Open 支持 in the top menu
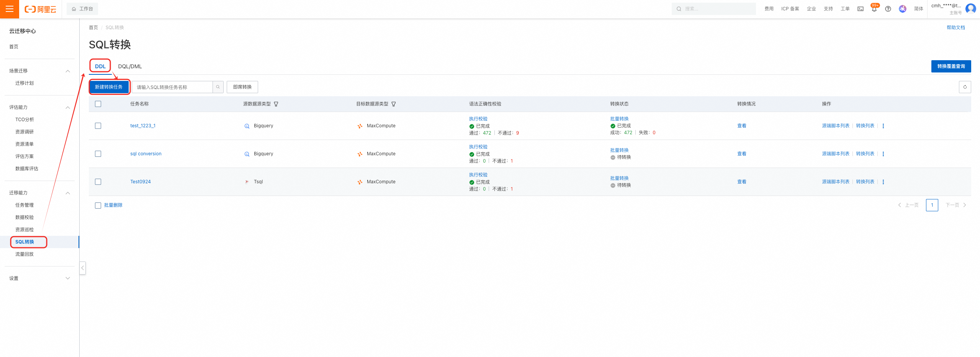The height and width of the screenshot is (357, 980). pyautogui.click(x=828, y=9)
